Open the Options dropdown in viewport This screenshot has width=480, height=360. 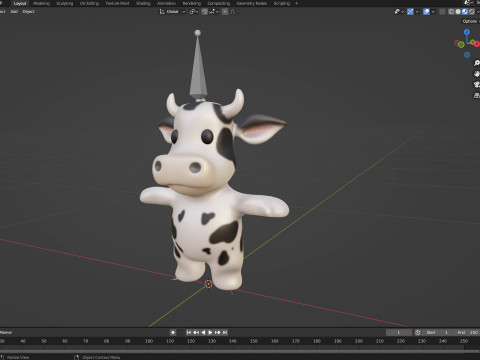(470, 21)
